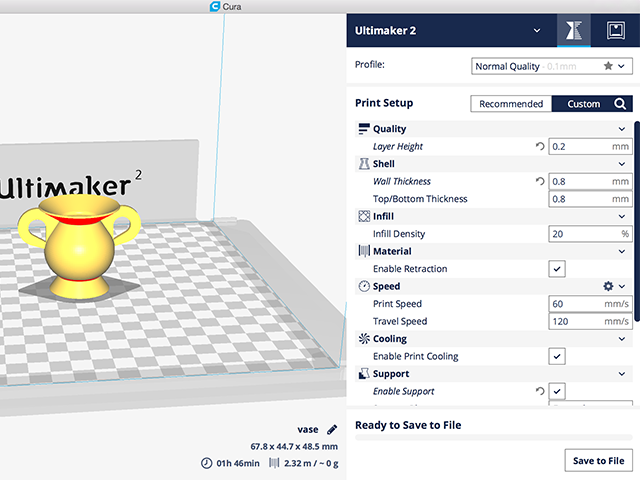Select the Custom print setup tab
640x480 pixels.
click(584, 104)
